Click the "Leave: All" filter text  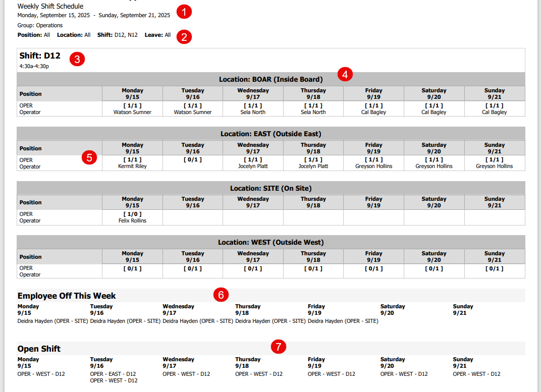pyautogui.click(x=157, y=35)
